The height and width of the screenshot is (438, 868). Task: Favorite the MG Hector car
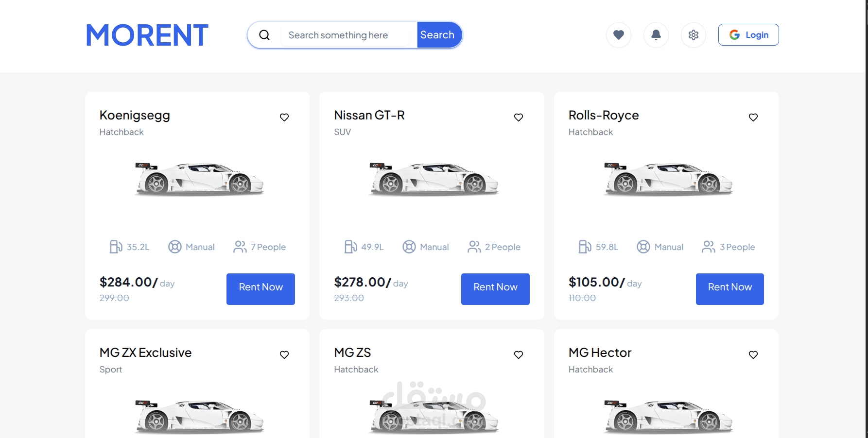753,355
